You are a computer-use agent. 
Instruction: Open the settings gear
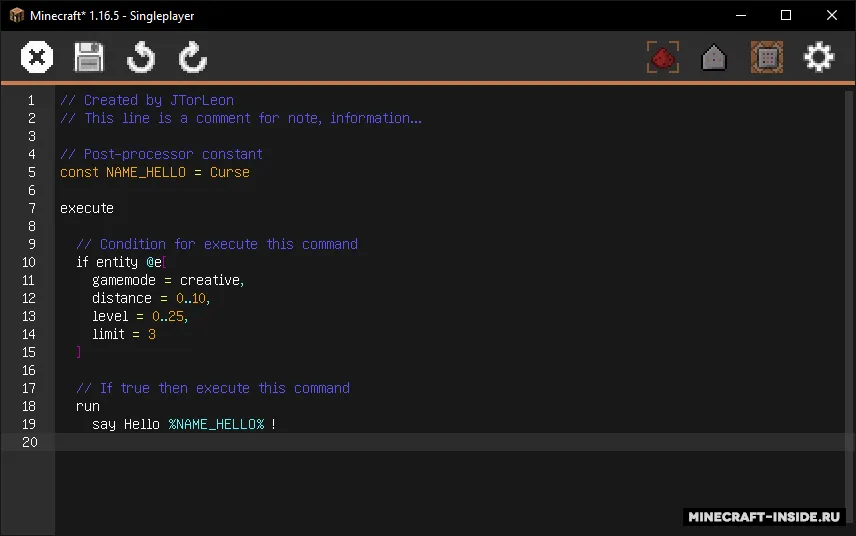[x=819, y=57]
